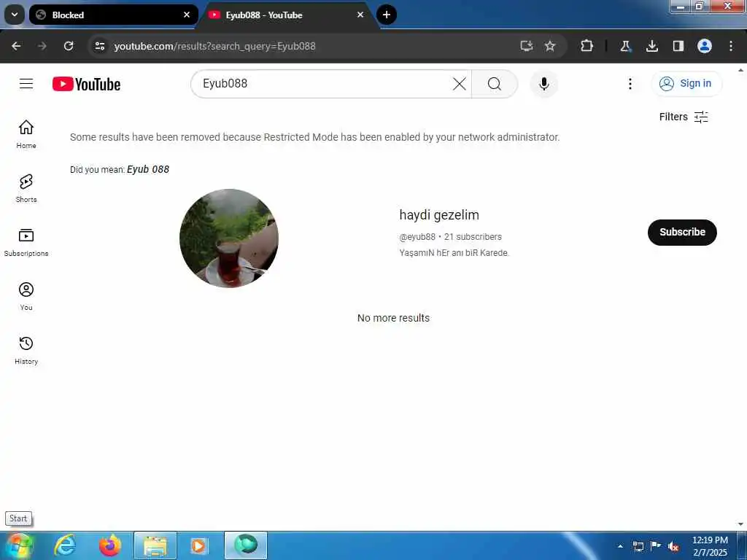Subscribe to haydi gezelim channel

[x=682, y=233]
